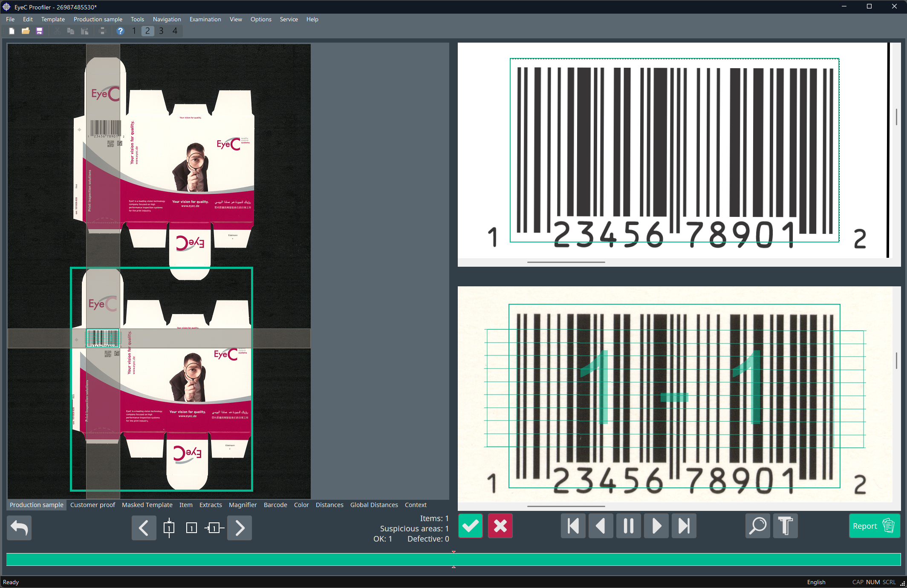Open help with the blue question mark
Viewport: 907px width, 588px height.
point(120,31)
